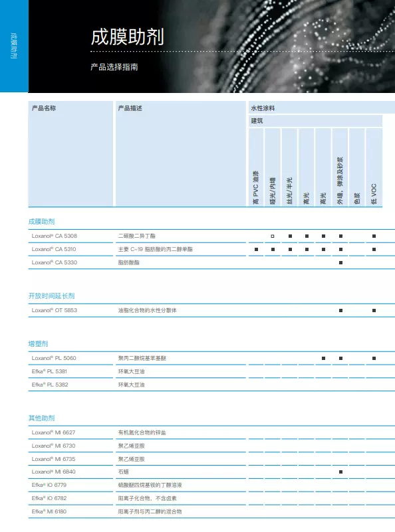
Task: Click the square mark in Loxanol MI 6840 row
Action: [x=340, y=472]
